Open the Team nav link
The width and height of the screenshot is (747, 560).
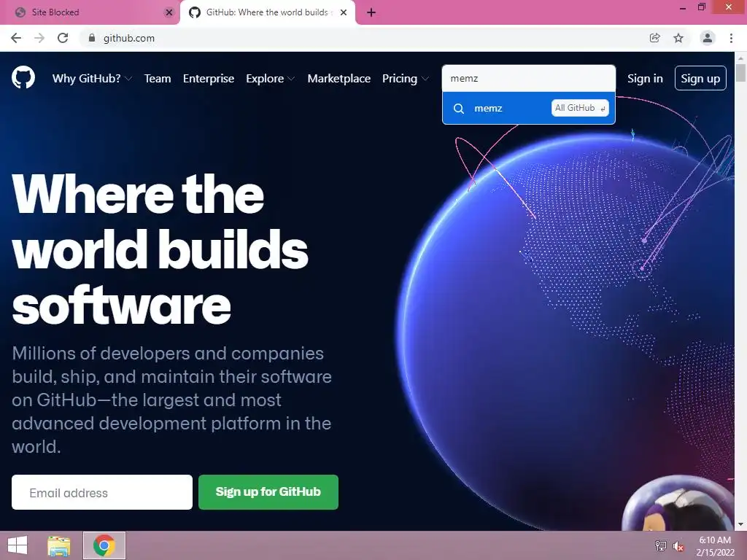coord(158,79)
